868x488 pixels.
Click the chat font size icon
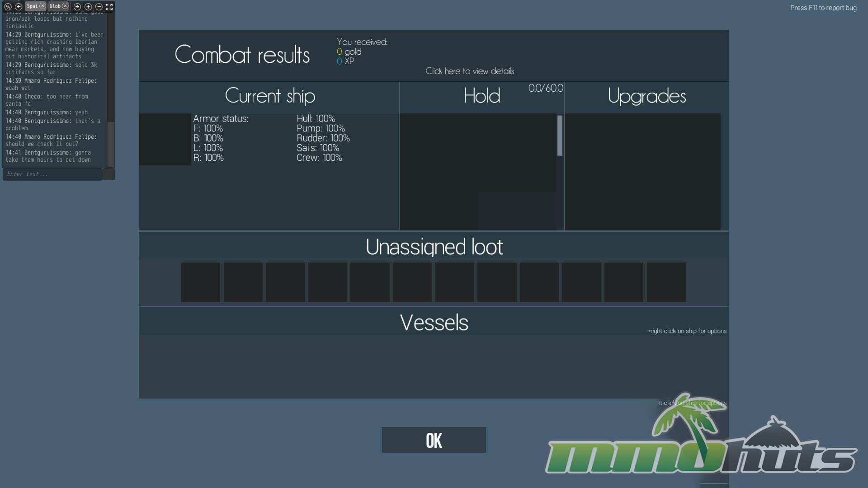[8, 6]
